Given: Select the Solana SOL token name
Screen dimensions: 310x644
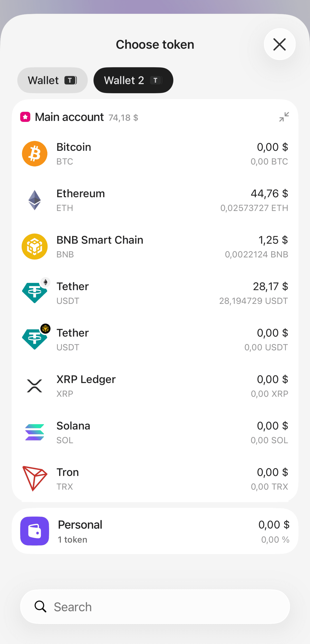Looking at the screenshot, I should pos(73,426).
